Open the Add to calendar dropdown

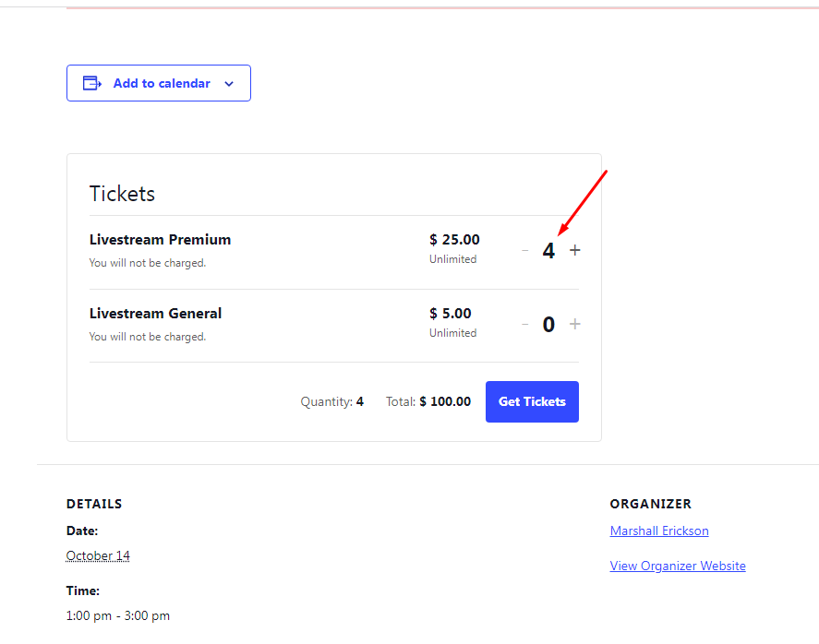[x=159, y=83]
